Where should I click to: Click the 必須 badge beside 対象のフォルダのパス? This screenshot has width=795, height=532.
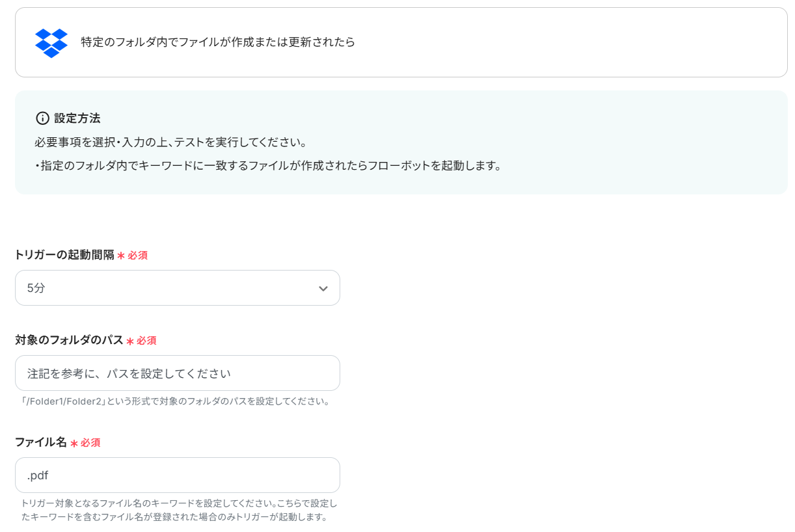[147, 339]
